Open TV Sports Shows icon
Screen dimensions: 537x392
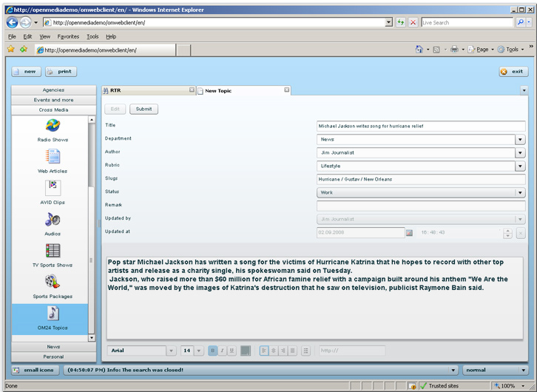pyautogui.click(x=53, y=251)
